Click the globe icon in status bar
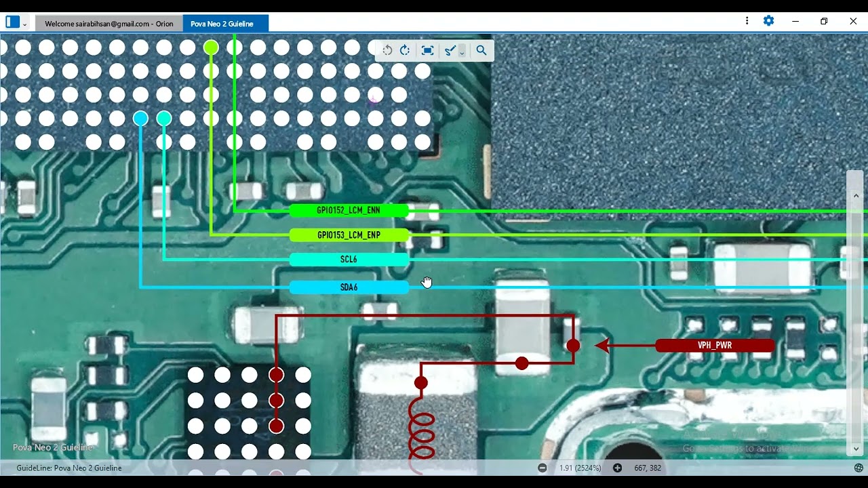Screen dimensions: 868x488 click(859, 468)
